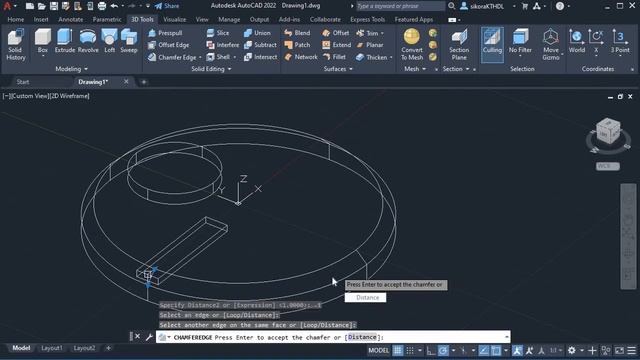Select the Shell tool
This screenshot has width=640, height=360.
click(x=218, y=57)
